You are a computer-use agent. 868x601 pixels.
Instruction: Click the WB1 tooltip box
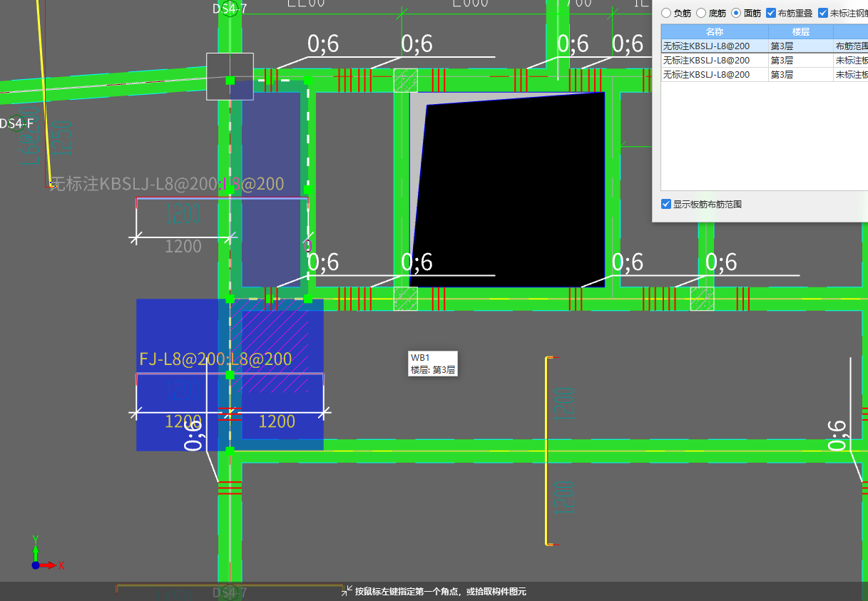click(x=432, y=364)
